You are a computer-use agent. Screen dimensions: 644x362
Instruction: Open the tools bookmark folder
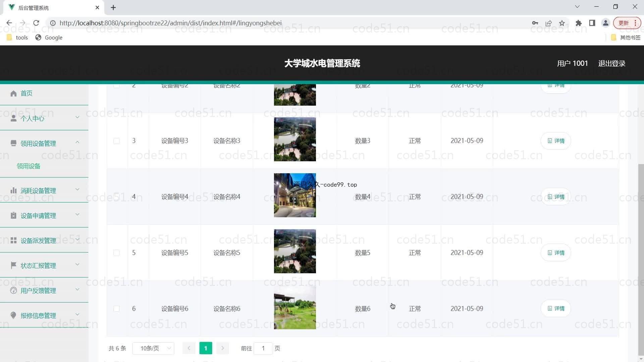point(17,38)
